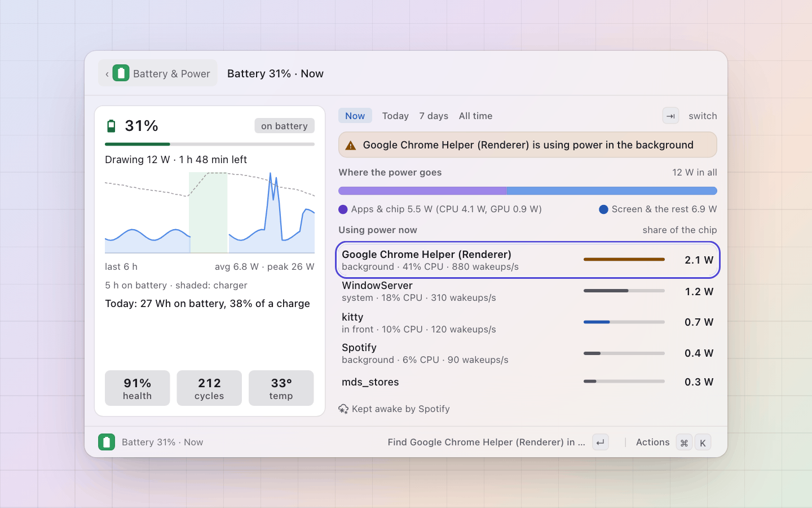The image size is (812, 508).
Task: Click the Google Chrome Helper chip share bar
Action: pos(624,260)
